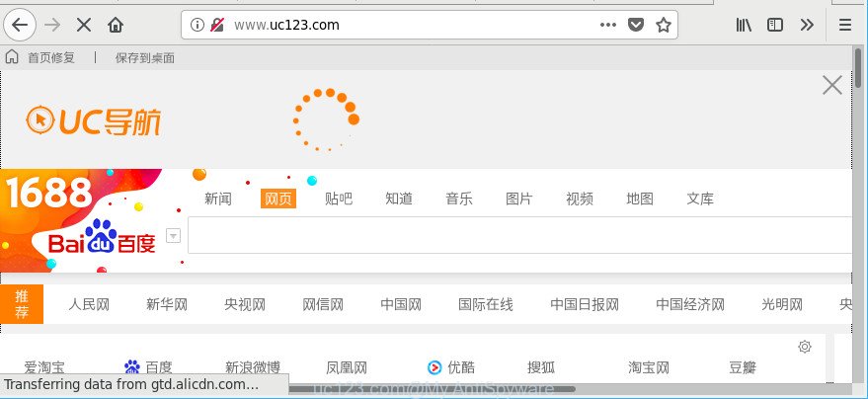Open the 凤凰网 link
The width and height of the screenshot is (868, 399).
tap(347, 367)
